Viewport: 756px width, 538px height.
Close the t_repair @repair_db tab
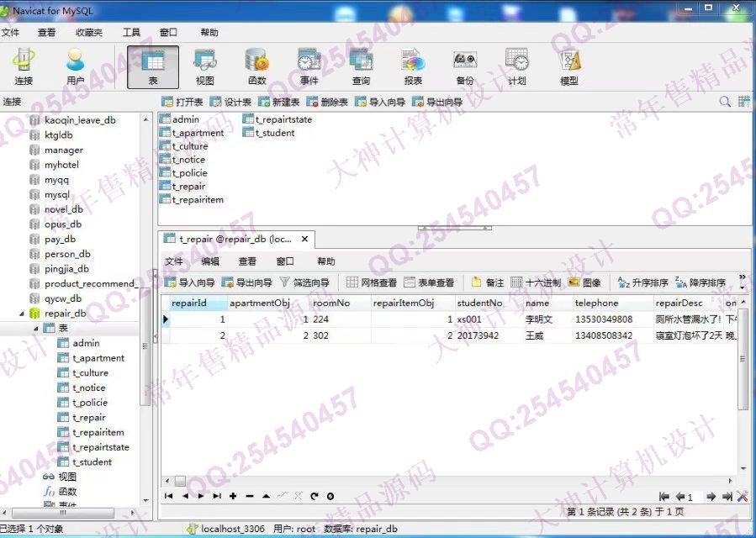pyautogui.click(x=304, y=239)
